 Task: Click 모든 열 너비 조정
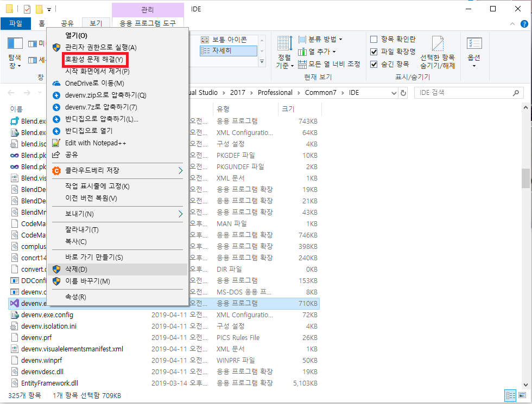[x=329, y=64]
